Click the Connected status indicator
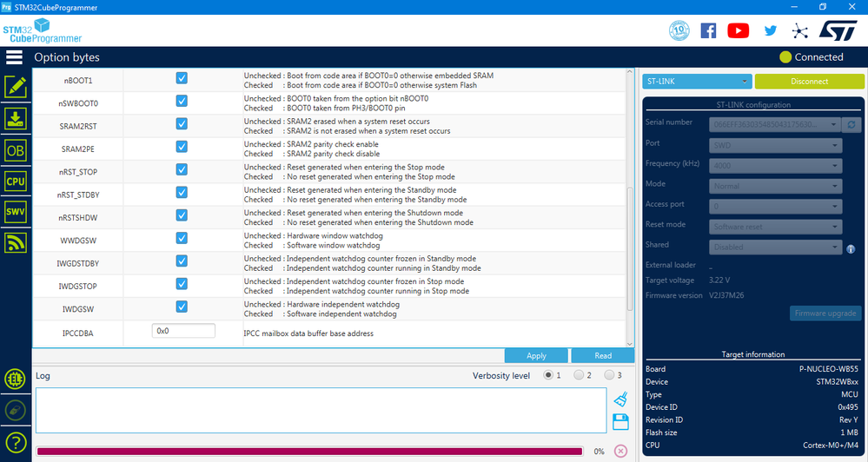This screenshot has width=868, height=462. [812, 57]
